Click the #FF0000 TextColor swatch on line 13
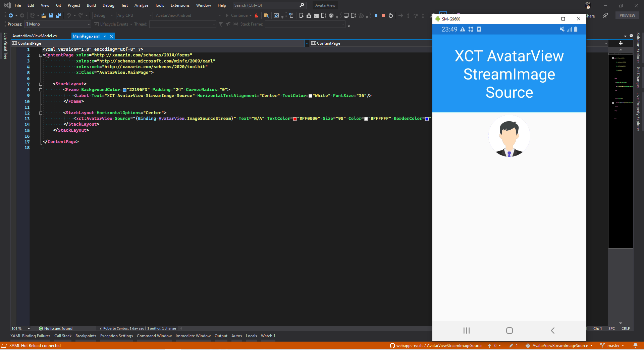Viewport: 644px width, 350px height. point(295,119)
